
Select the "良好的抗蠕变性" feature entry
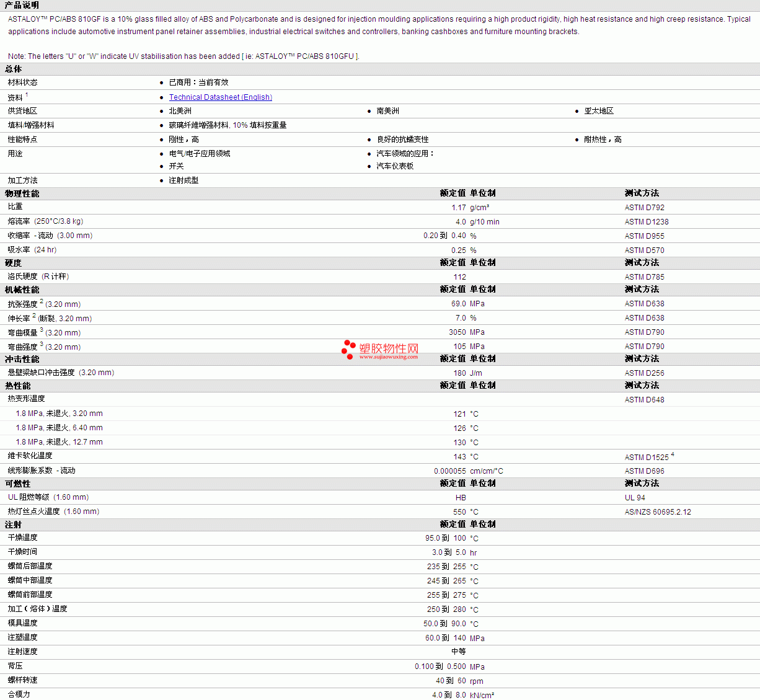click(x=402, y=140)
